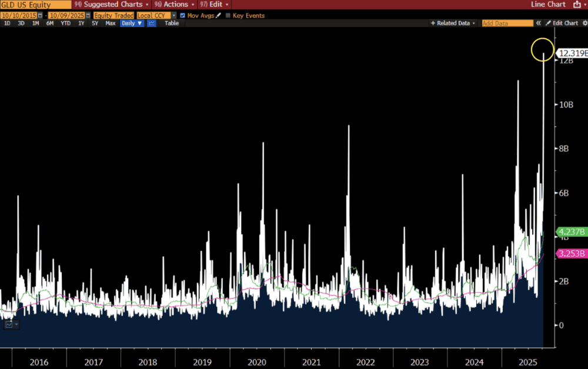
Task: Toggle the Mov Avgs checkbox
Action: pyautogui.click(x=182, y=15)
